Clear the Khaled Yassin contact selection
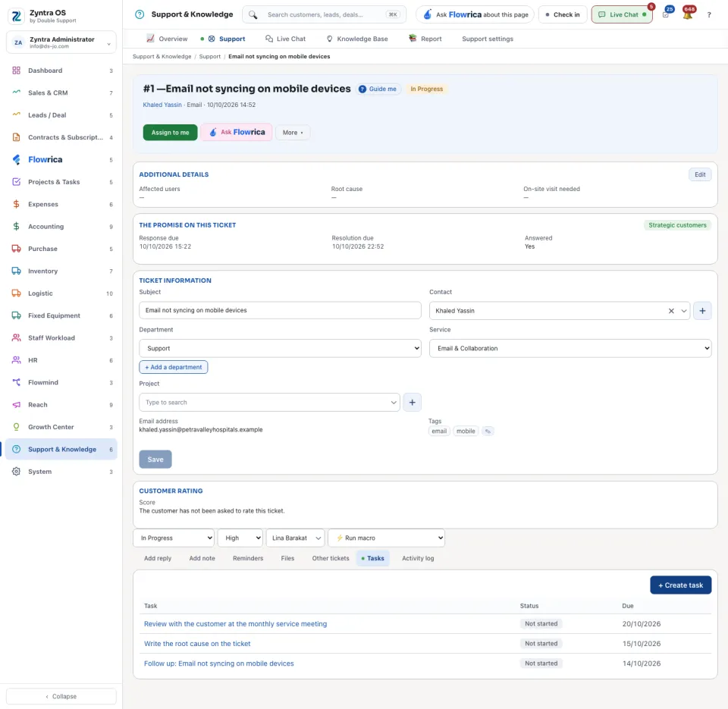Screen dimensions: 728x709 coord(671,311)
